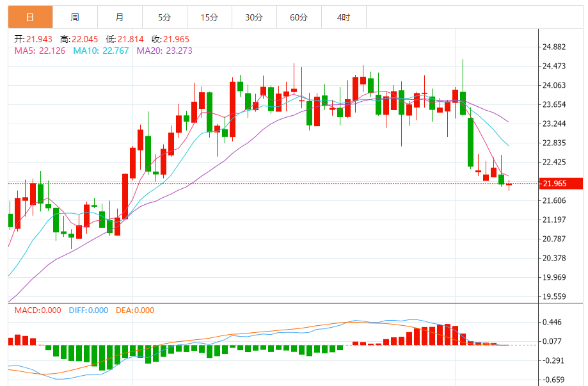Open the 15分 timeframe tab
Screen dimensions: 588x386
[209, 17]
